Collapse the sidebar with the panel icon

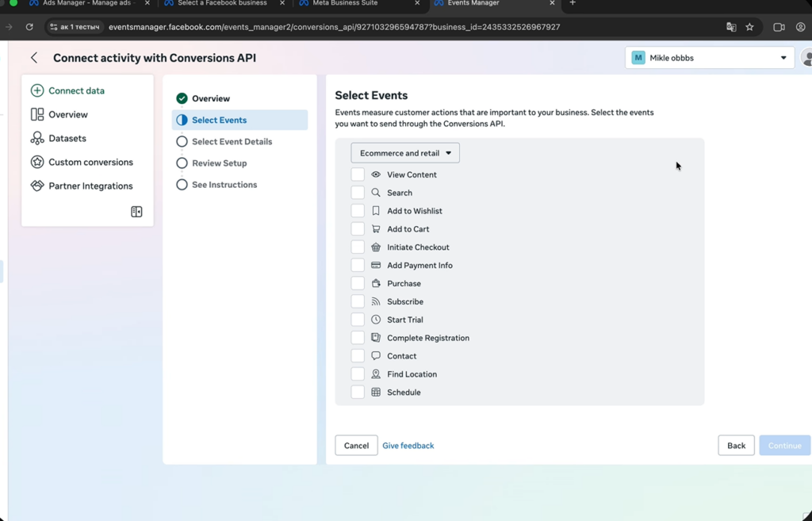[136, 212]
